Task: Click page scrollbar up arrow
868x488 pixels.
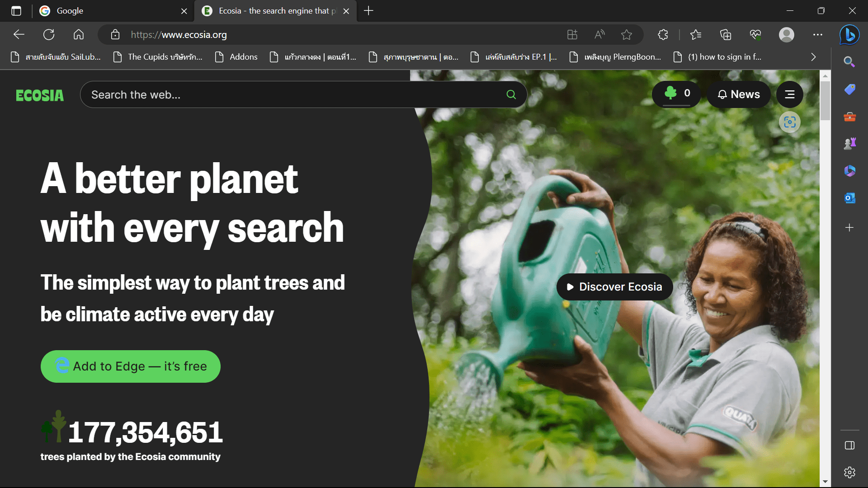Action: coord(826,75)
